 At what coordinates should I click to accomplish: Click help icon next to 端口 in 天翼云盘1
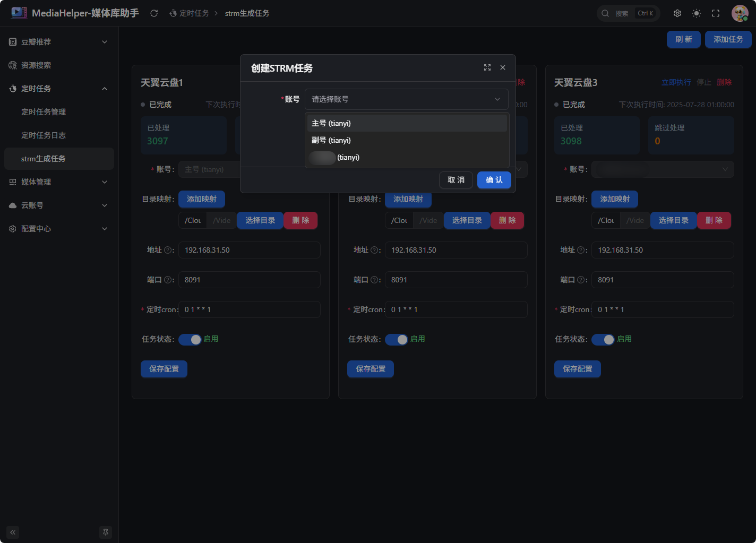(x=168, y=280)
